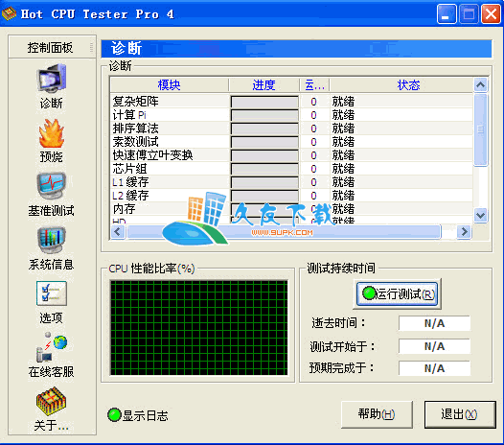Click the 预期完成于 N/A field
The width and height of the screenshot is (504, 445).
point(435,368)
